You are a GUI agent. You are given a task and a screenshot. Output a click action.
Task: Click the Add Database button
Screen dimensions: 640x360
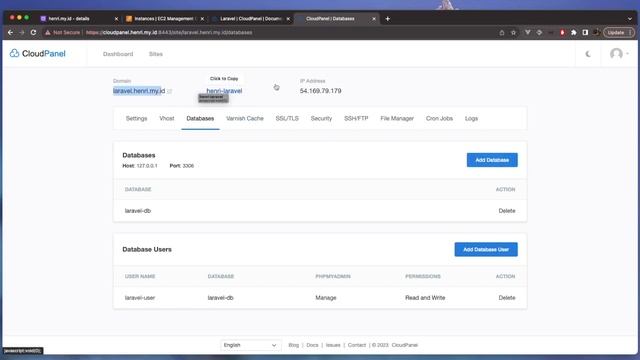[492, 160]
